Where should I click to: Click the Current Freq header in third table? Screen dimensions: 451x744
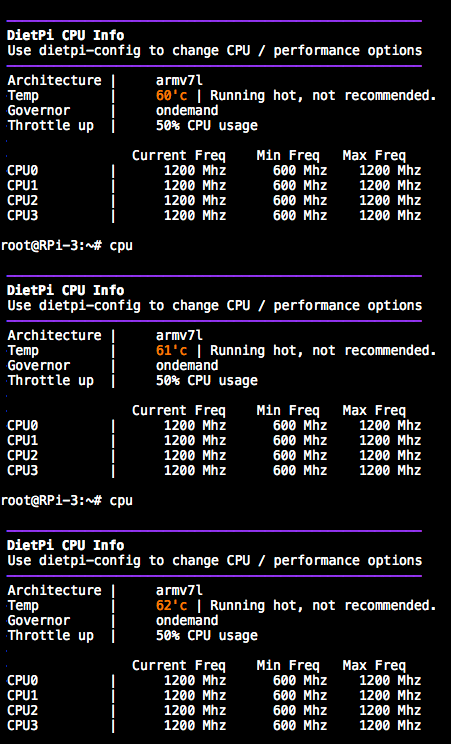(179, 666)
